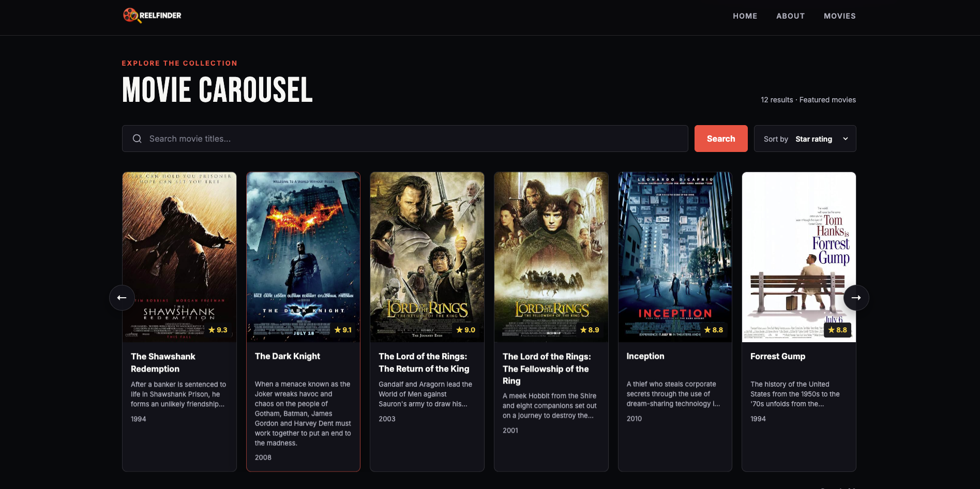Click the Forrest Gump title
980x489 pixels.
tap(778, 356)
